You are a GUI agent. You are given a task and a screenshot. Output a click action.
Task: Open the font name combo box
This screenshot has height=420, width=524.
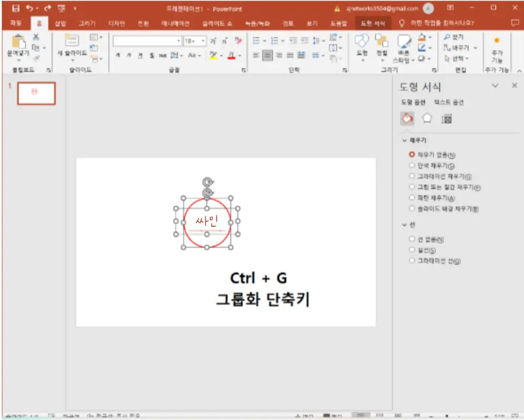pyautogui.click(x=147, y=41)
